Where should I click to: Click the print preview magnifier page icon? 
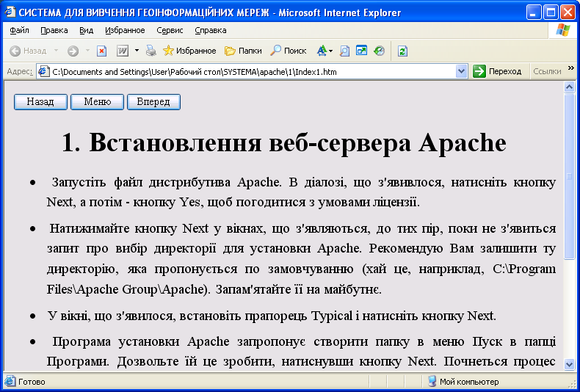(x=344, y=51)
